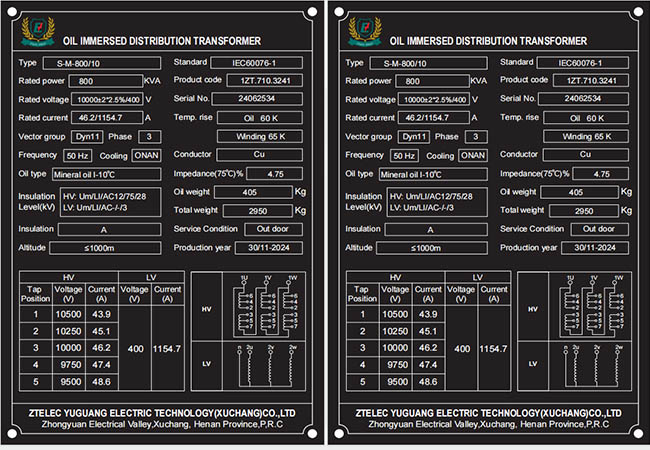Click Rated current 46.2/1154.7 on left nameplate

(x=107, y=118)
